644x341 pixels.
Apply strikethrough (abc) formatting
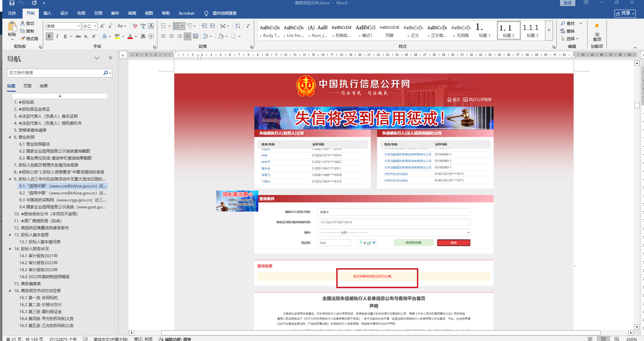click(x=78, y=36)
